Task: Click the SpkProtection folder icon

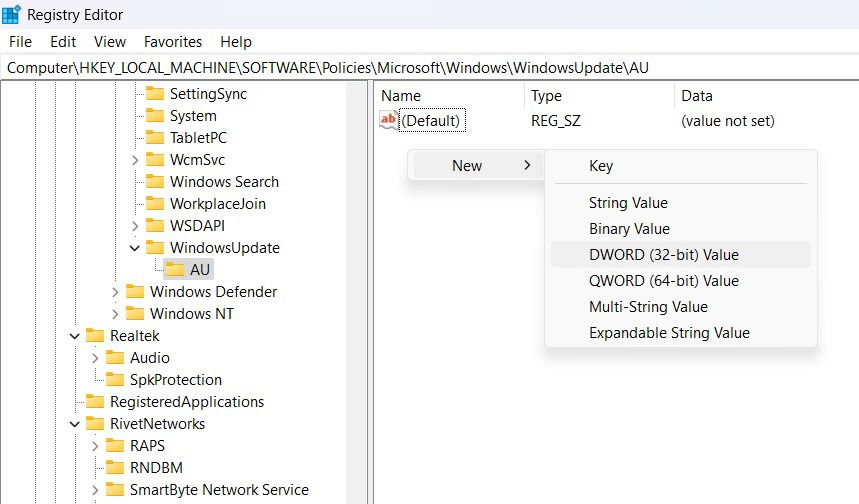Action: [115, 379]
